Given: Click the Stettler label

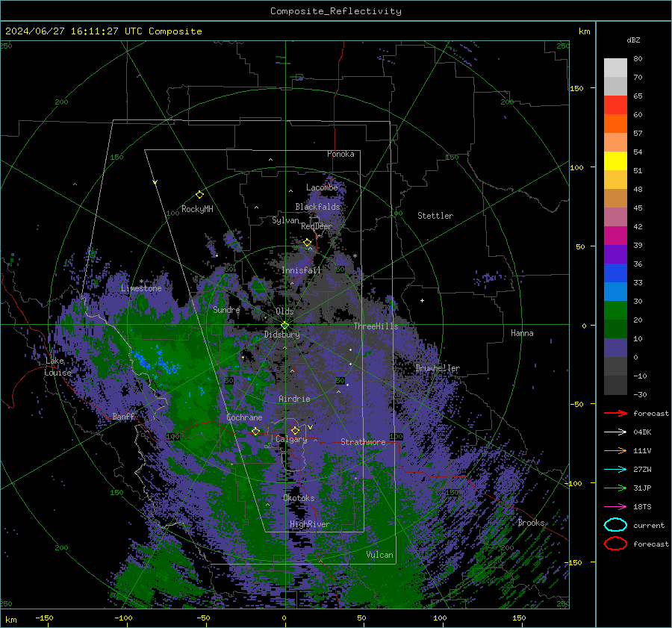Looking at the screenshot, I should [x=435, y=216].
